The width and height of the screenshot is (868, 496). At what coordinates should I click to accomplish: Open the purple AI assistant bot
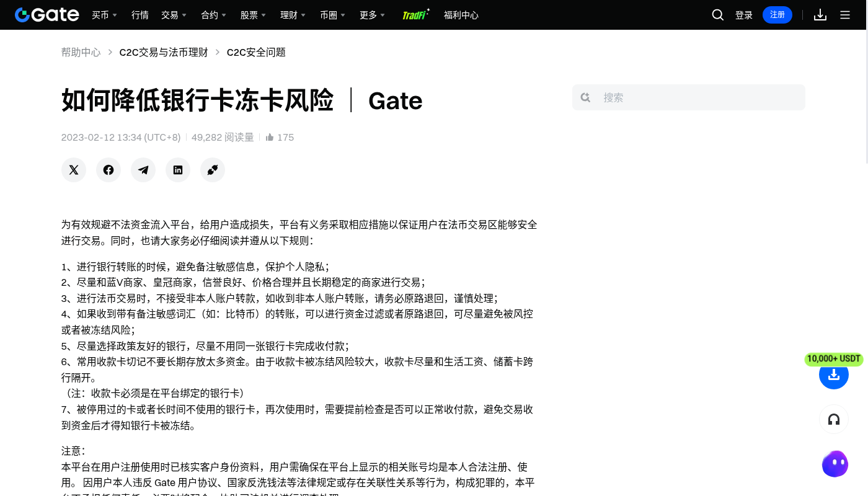click(835, 464)
